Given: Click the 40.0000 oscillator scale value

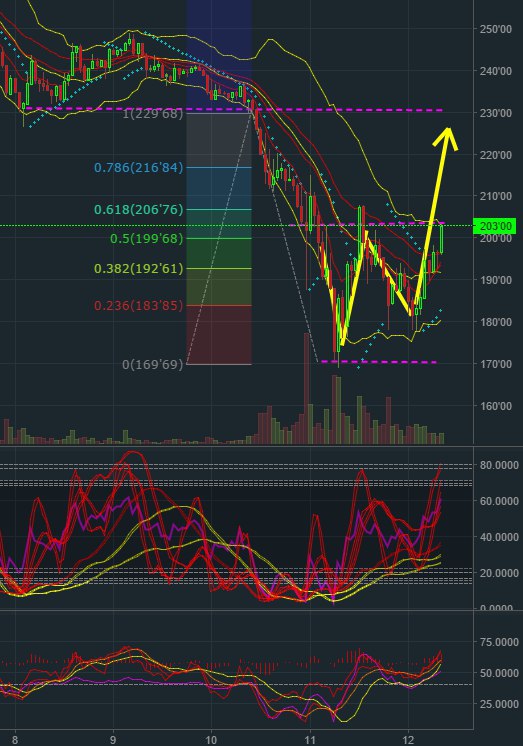Looking at the screenshot, I should click(x=499, y=537).
